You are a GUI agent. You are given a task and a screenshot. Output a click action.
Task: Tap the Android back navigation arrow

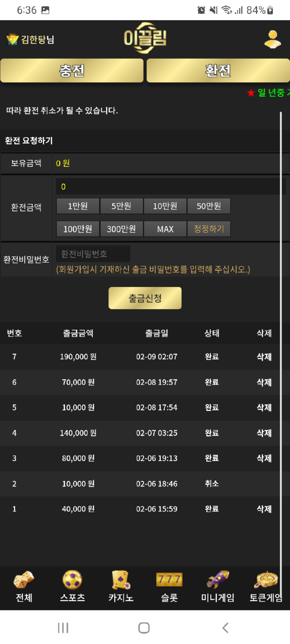(x=225, y=628)
